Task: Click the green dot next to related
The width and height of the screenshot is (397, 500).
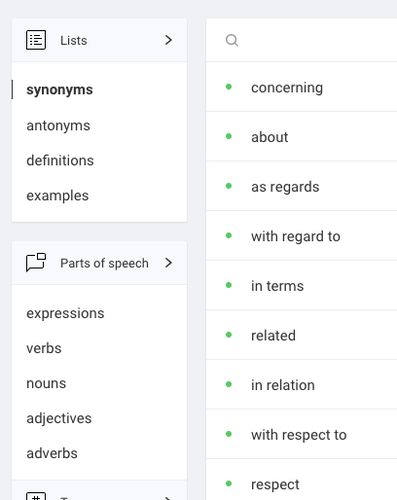Action: (229, 334)
